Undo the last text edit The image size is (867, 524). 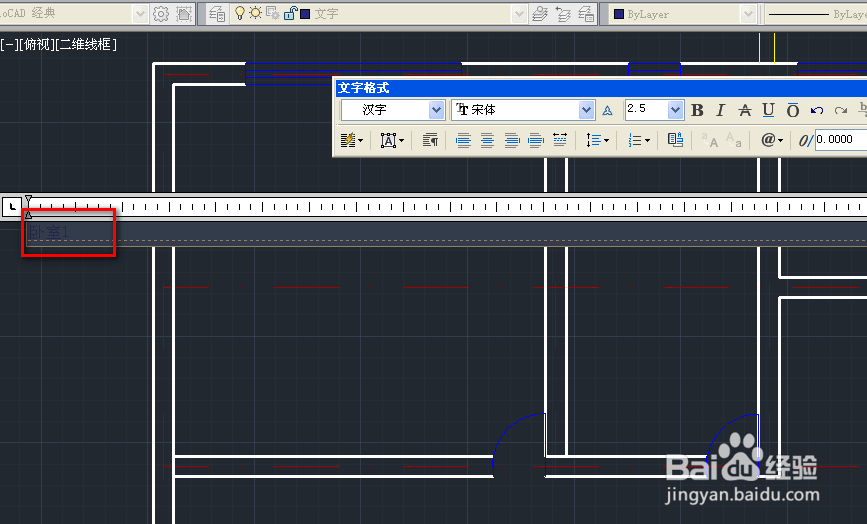click(817, 110)
